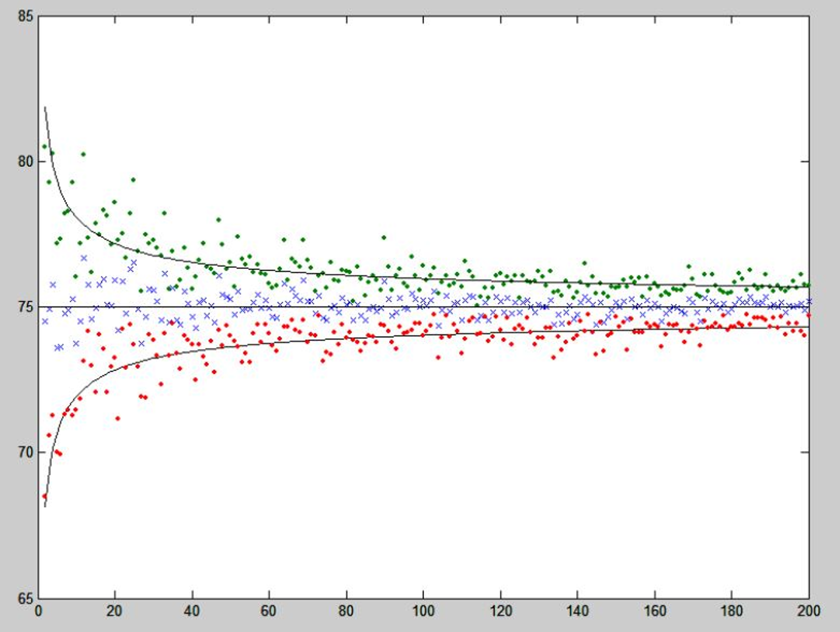Image resolution: width=840 pixels, height=632 pixels.
Task: Click the x-axis label 180
Action: (x=732, y=611)
